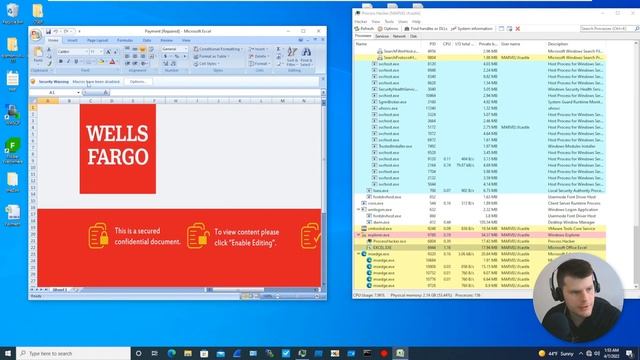The width and height of the screenshot is (640, 360).
Task: Open Microsoft Edge from the taskbar
Action: 171,353
